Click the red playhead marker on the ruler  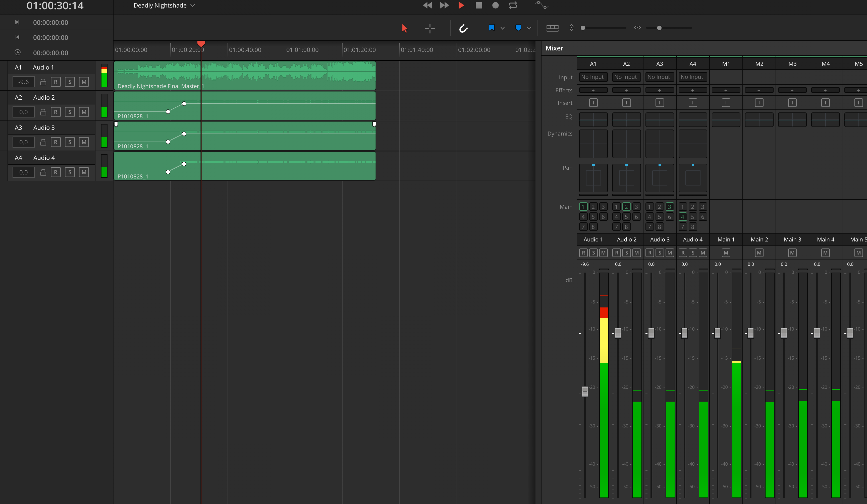pyautogui.click(x=201, y=44)
